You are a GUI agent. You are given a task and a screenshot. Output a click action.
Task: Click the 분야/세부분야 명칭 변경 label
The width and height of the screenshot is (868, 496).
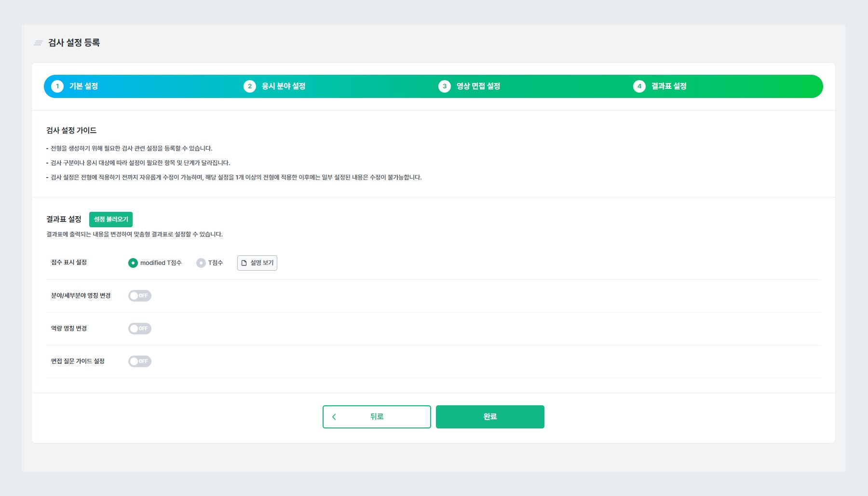click(81, 296)
